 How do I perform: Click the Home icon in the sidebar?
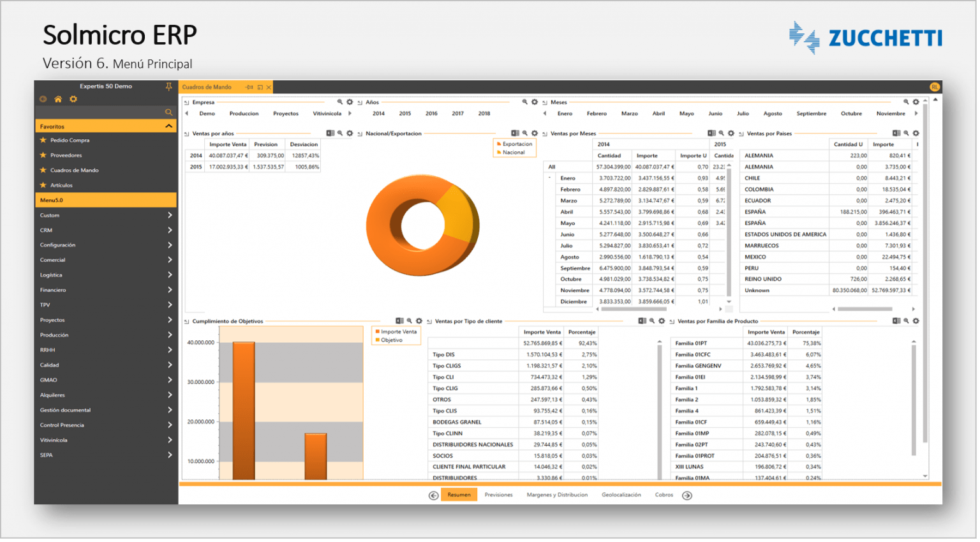pyautogui.click(x=58, y=100)
